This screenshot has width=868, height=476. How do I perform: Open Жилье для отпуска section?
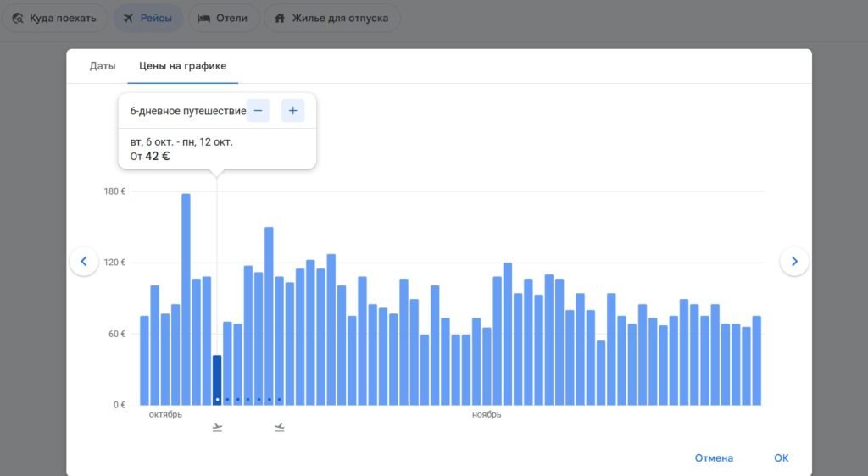pos(332,19)
